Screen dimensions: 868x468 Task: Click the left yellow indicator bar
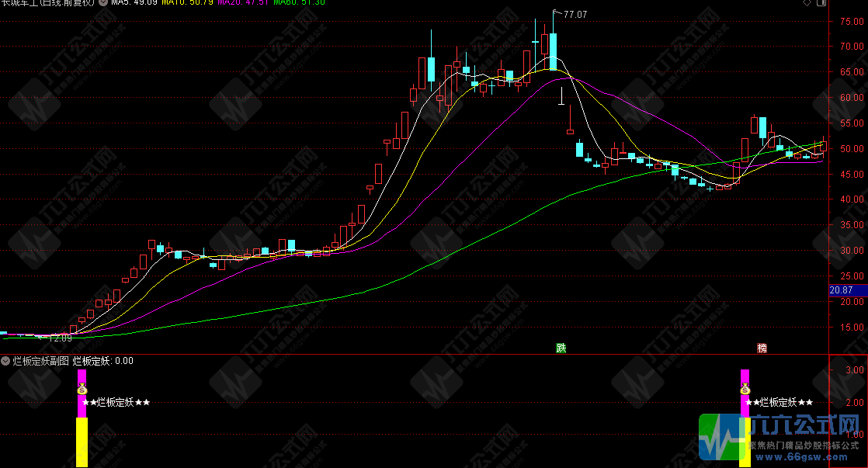[x=82, y=442]
